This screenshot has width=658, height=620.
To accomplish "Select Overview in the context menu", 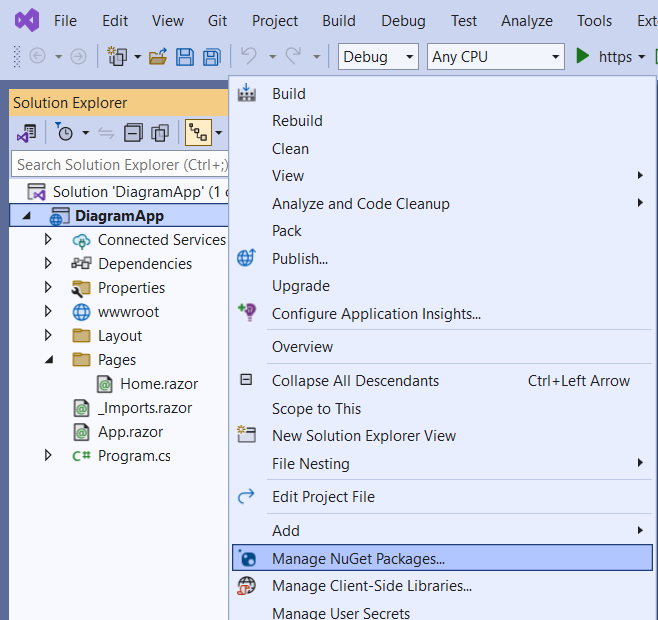I will click(442, 347).
